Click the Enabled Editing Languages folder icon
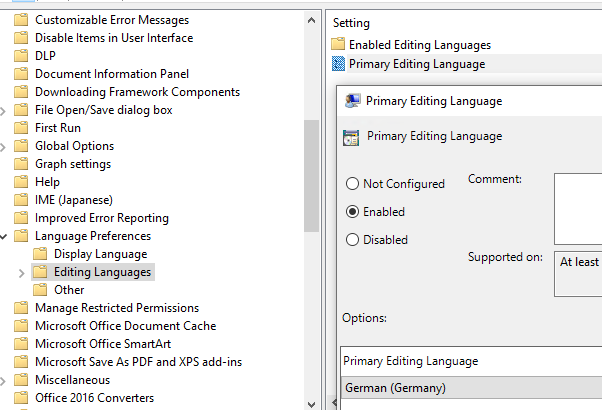Image resolution: width=602 pixels, height=410 pixels. pos(338,45)
